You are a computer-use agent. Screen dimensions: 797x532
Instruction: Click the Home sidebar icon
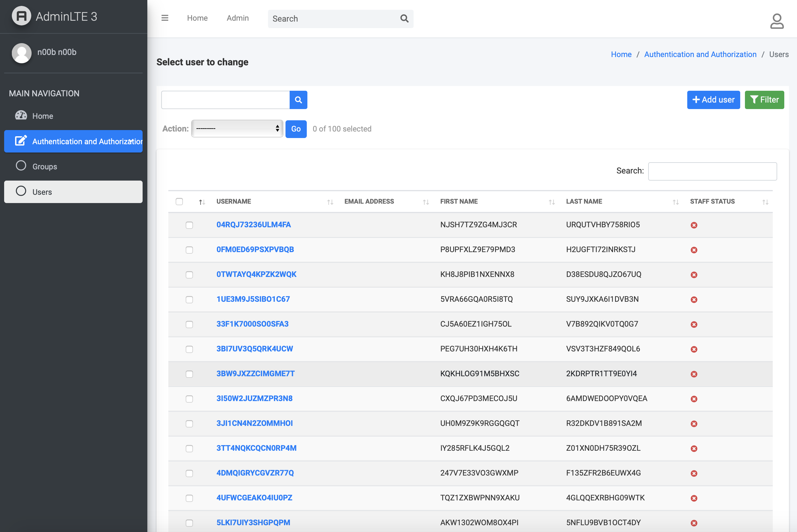point(21,116)
